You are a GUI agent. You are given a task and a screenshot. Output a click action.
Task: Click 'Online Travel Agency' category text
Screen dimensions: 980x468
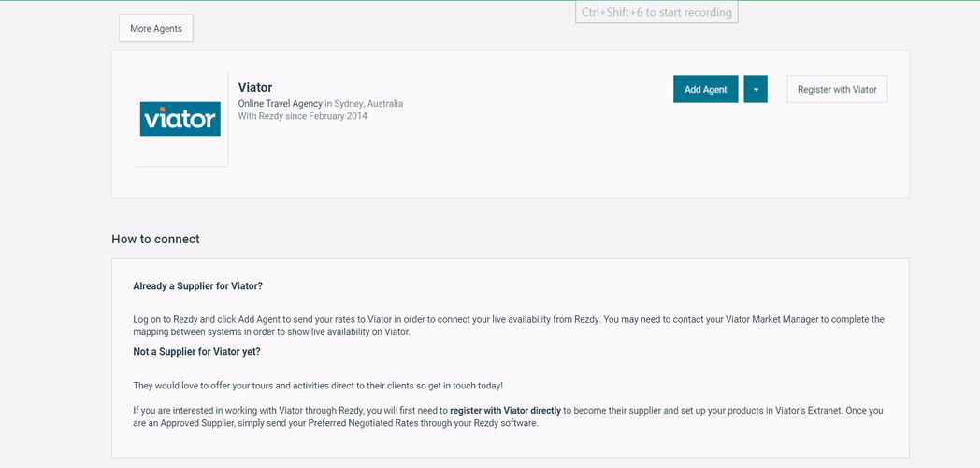point(280,104)
